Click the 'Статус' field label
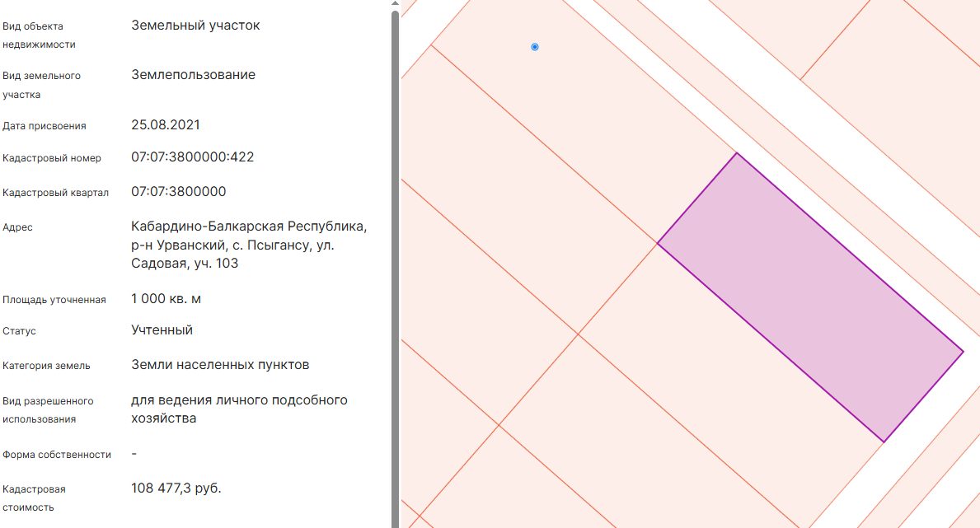The image size is (980, 528). click(x=20, y=331)
